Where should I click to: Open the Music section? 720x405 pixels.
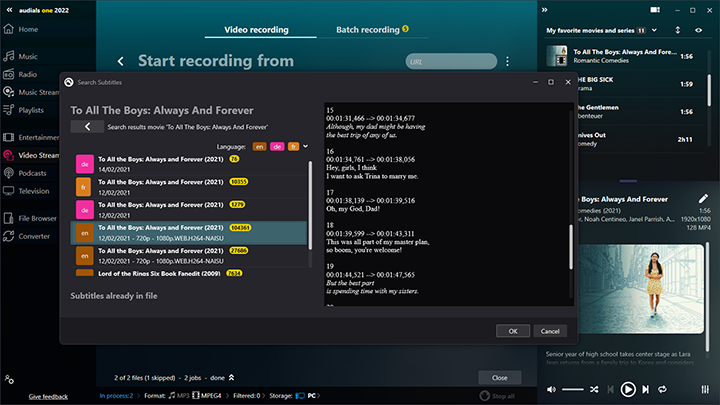[21, 56]
